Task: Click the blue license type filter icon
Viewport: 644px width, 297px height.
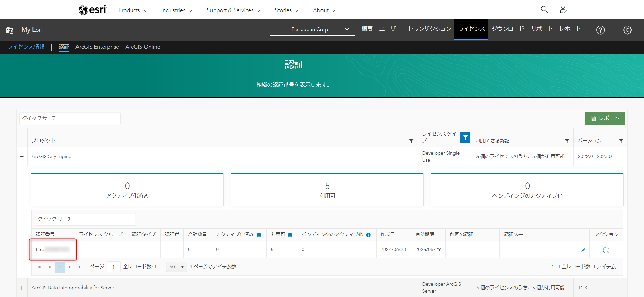Action: [x=465, y=137]
